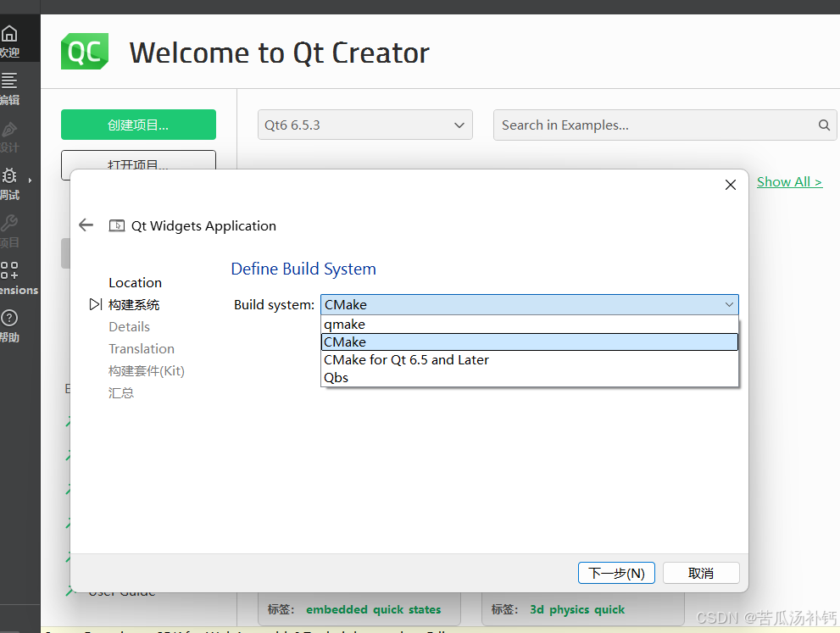Click the 下一步(N) next button
Viewport: 840px width, 633px height.
coord(616,573)
